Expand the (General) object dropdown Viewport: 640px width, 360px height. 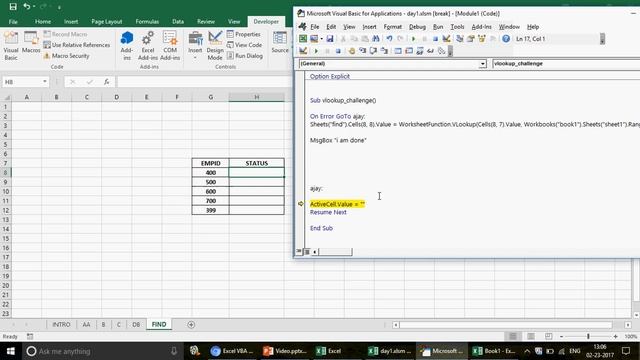click(x=482, y=64)
